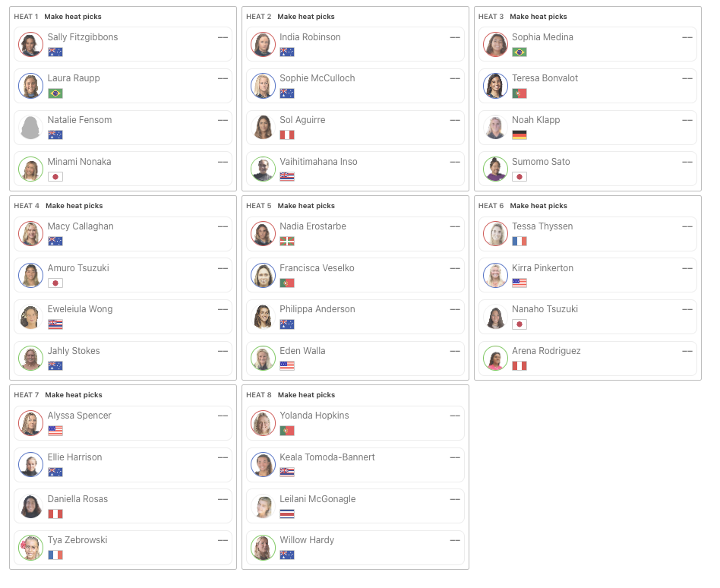Open Make heat picks for Heat 6
This screenshot has width=720, height=588.
(538, 206)
